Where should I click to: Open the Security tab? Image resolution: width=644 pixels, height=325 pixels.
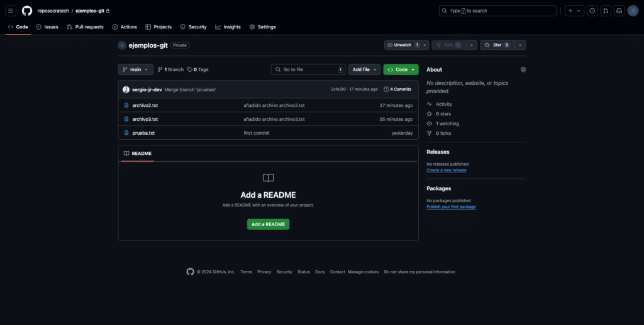[x=193, y=26]
